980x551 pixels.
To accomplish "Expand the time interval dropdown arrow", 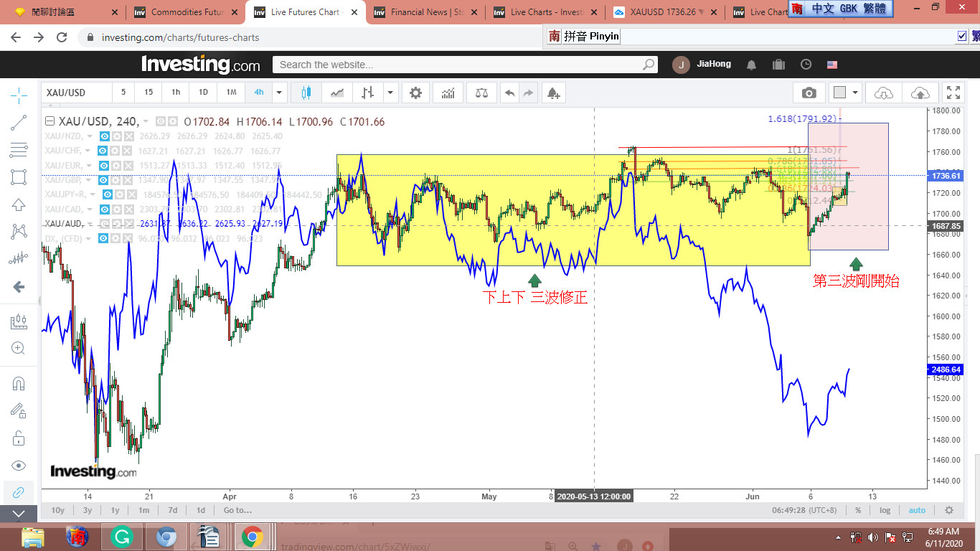I will [279, 93].
